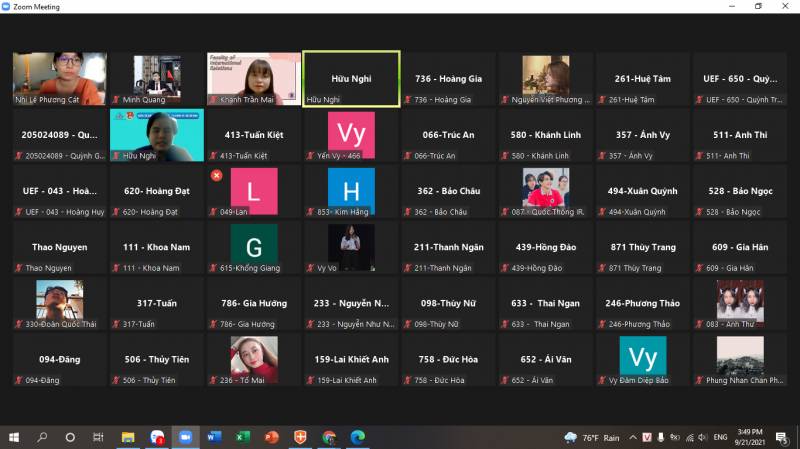800x449 pixels.
Task: Open Microsoft Word from the taskbar
Action: coord(214,437)
